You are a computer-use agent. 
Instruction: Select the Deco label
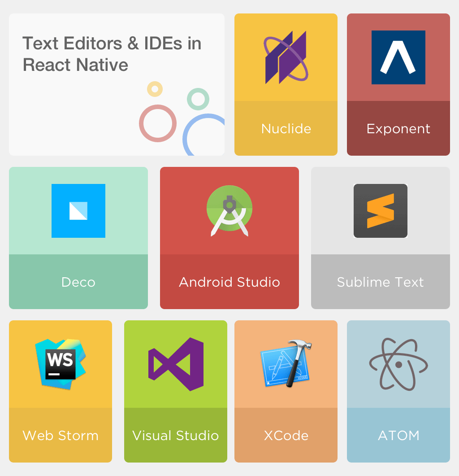[78, 282]
